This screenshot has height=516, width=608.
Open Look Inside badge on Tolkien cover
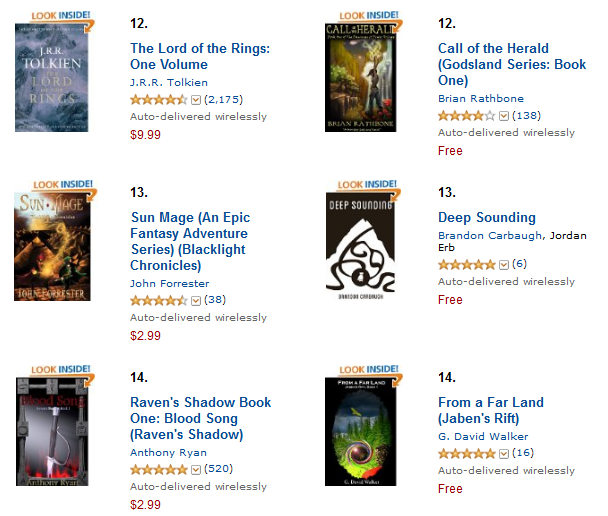(62, 17)
